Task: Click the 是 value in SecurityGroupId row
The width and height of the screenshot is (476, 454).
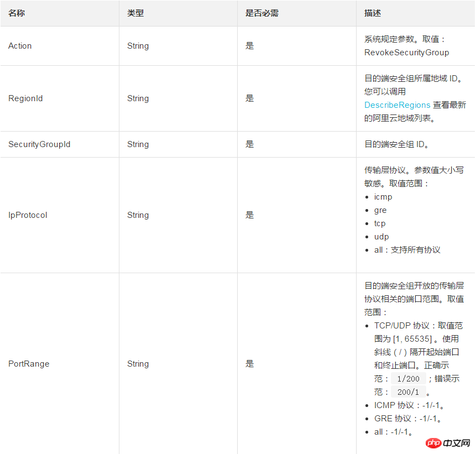Action: (x=249, y=144)
